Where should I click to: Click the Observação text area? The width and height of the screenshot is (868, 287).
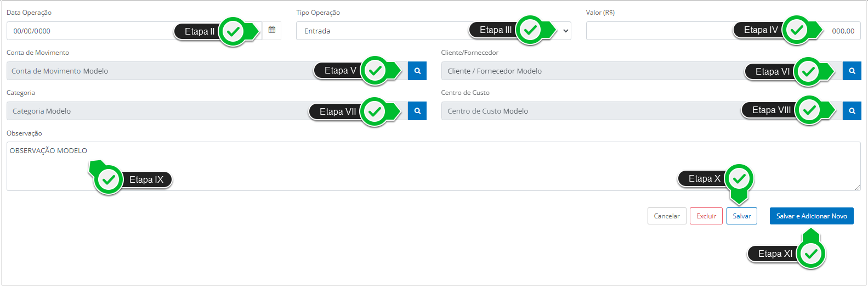click(x=384, y=166)
